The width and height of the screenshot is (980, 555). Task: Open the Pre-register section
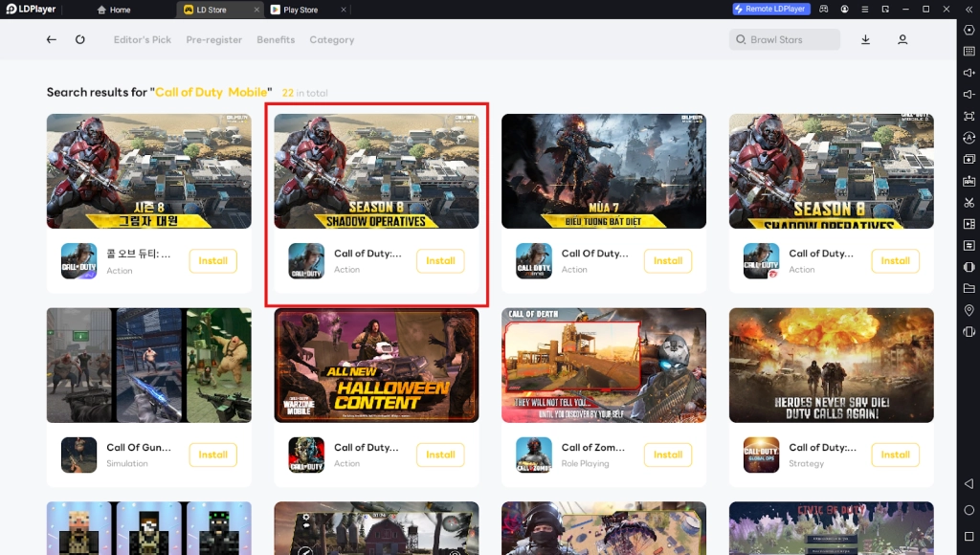[x=213, y=39]
